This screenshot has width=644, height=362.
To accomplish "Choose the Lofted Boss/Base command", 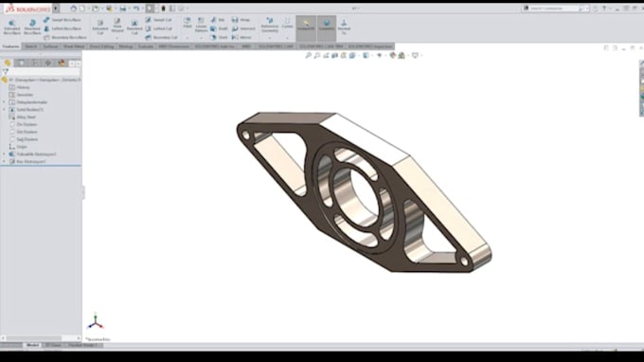I will pos(63,28).
